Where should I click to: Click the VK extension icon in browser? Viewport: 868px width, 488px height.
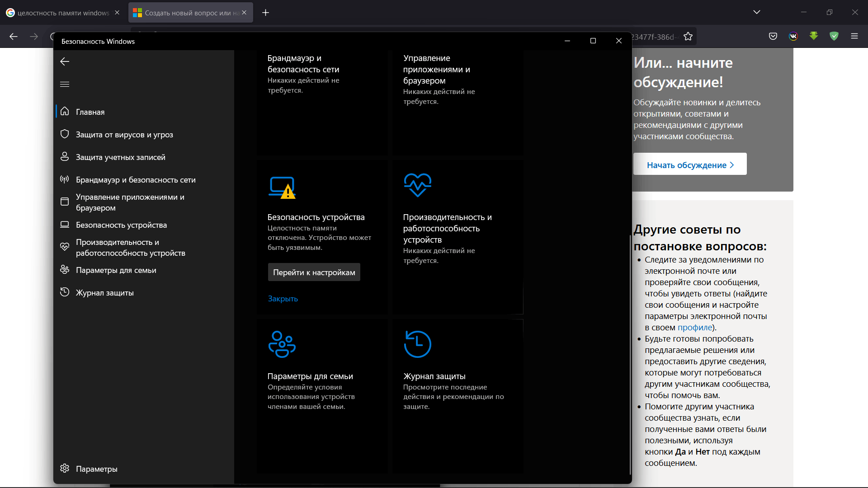793,36
